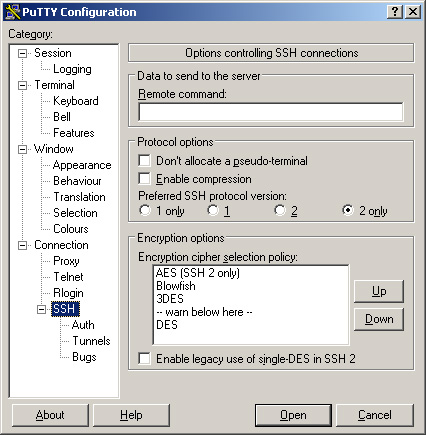Click the question mark help icon
Viewport: 426px width, 435px height.
tap(395, 12)
